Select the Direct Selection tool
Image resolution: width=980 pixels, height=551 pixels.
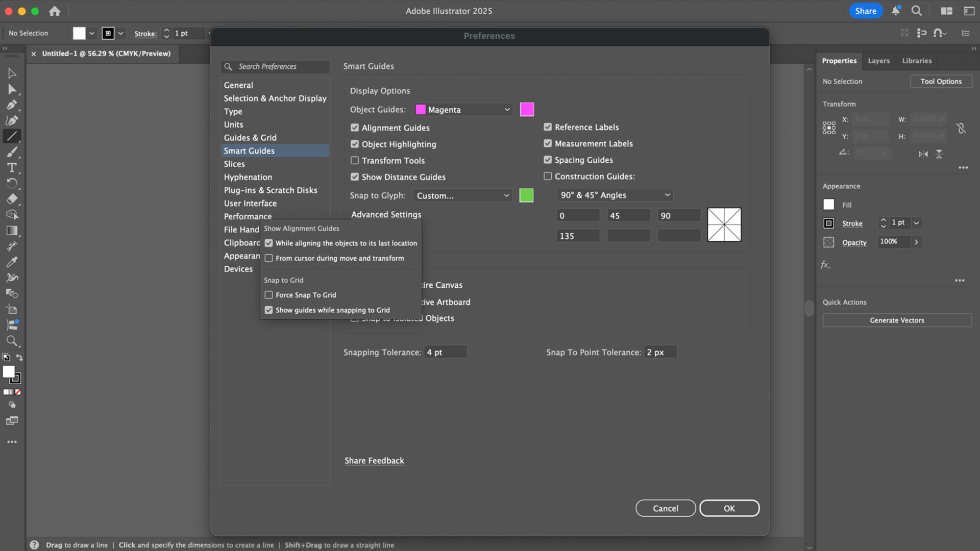coord(12,89)
